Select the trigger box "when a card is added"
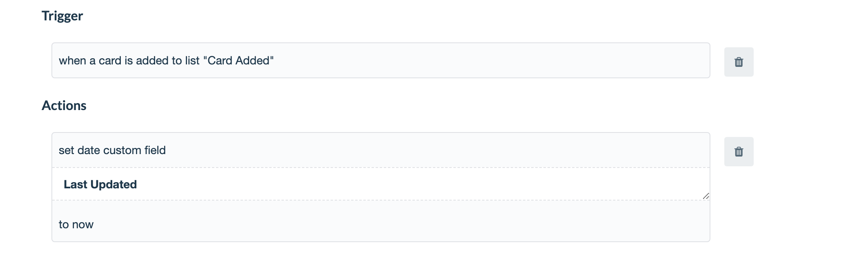The image size is (868, 256). [x=381, y=60]
